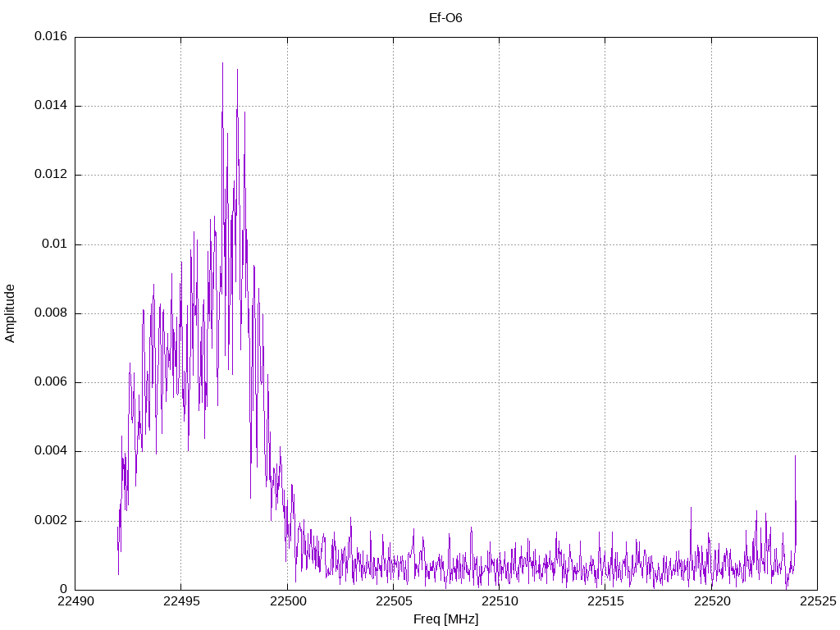Select the 22495 x-axis tick label
This screenshot has height=630, width=840.
[181, 601]
